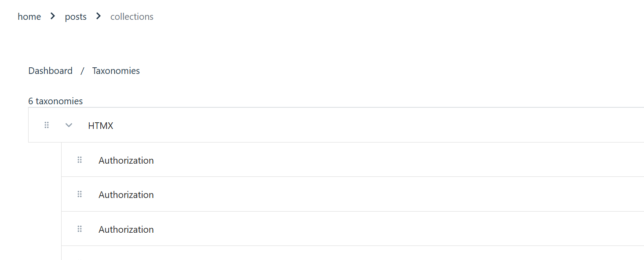Click the chevron separator after home
Screen dimensions: 644x260
pyautogui.click(x=53, y=16)
